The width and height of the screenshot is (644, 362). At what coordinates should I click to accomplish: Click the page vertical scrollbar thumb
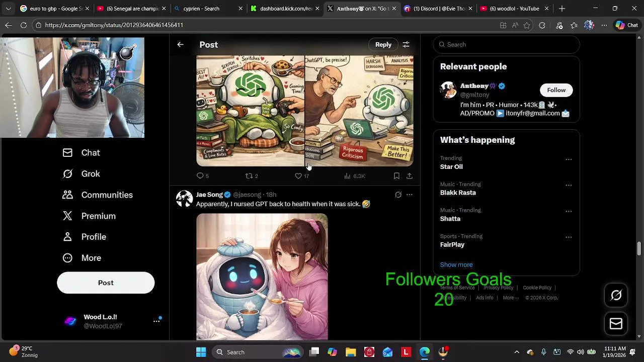639,248
